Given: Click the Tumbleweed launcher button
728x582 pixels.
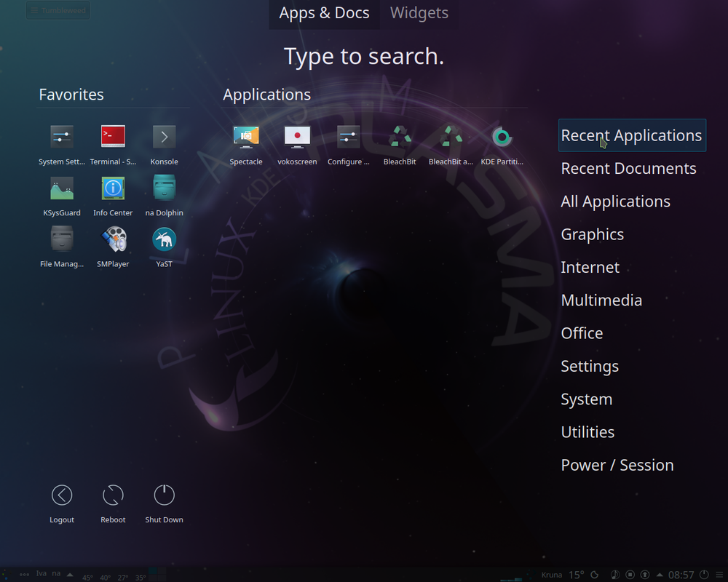Looking at the screenshot, I should tap(58, 10).
